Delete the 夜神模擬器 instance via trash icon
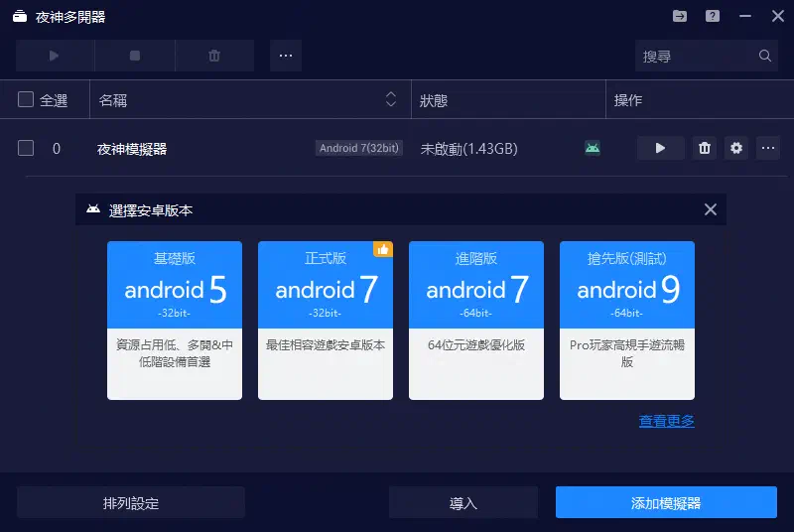The image size is (794, 532). click(x=705, y=148)
